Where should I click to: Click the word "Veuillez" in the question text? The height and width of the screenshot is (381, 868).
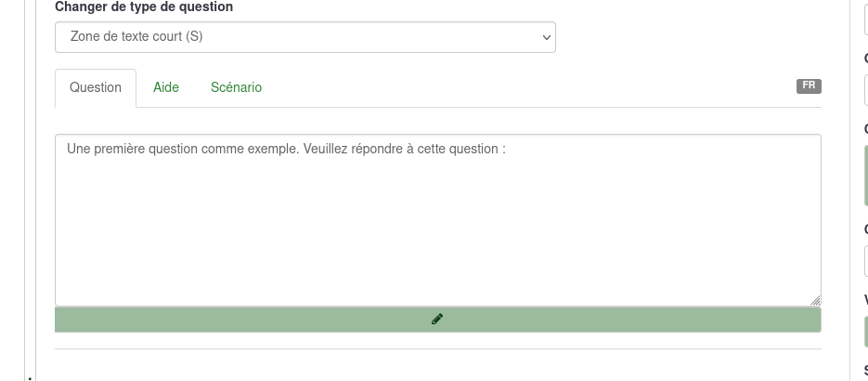point(325,149)
